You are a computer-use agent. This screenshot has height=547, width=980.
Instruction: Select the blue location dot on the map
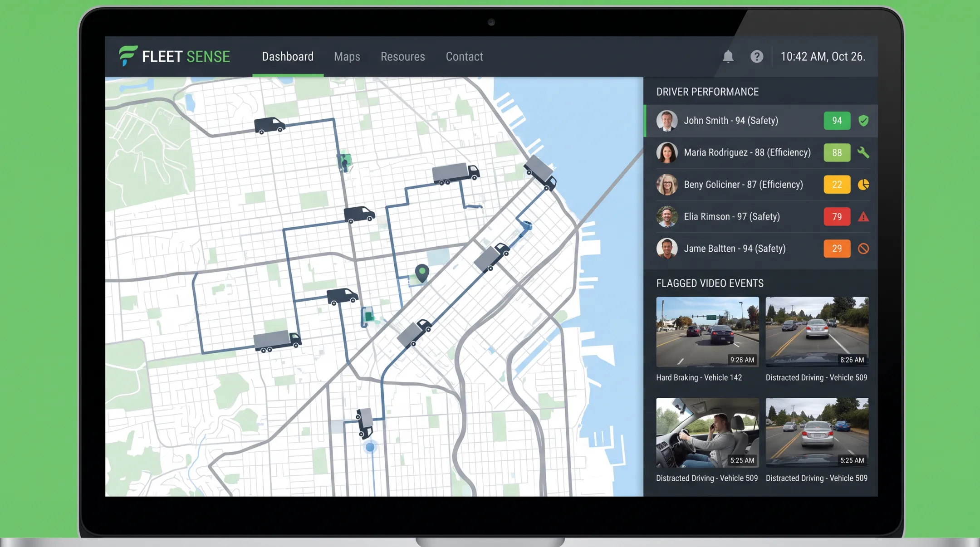(370, 447)
